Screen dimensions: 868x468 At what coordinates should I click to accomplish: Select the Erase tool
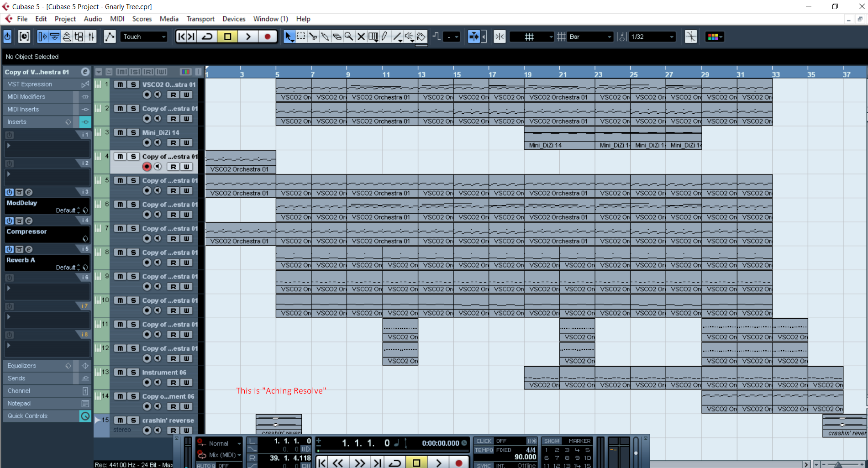(x=337, y=37)
